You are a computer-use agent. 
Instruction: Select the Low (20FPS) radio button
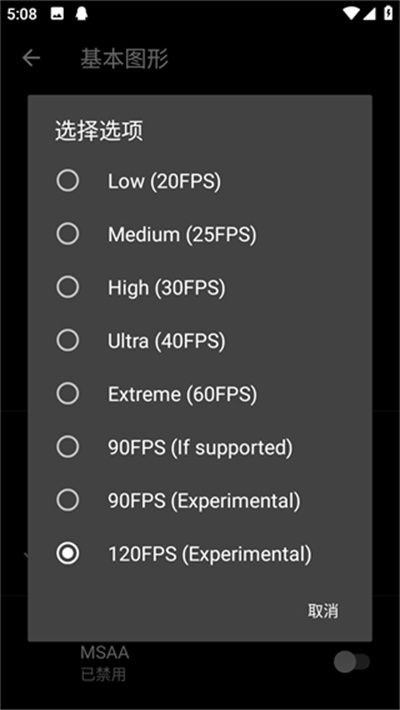tap(67, 181)
